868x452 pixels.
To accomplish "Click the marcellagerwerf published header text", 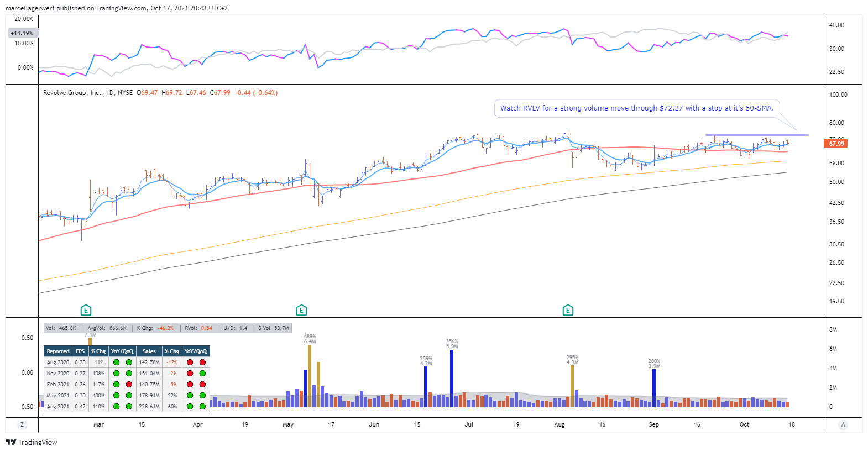I will pyautogui.click(x=117, y=8).
